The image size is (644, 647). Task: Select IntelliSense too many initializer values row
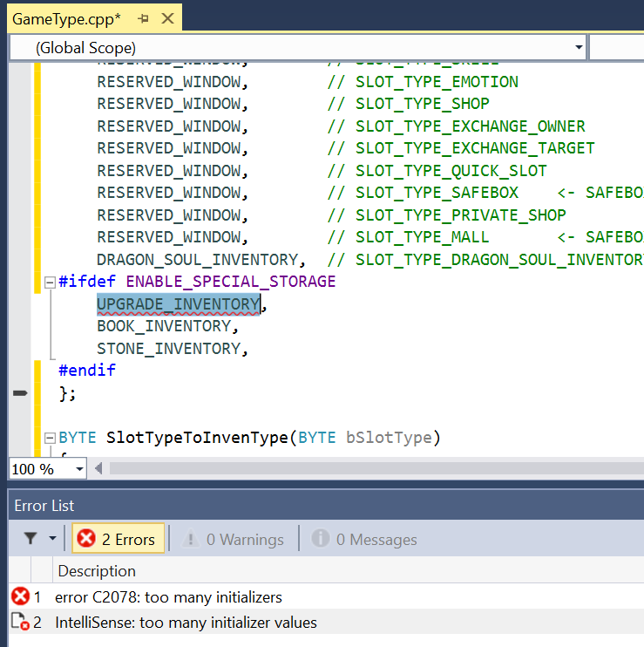click(186, 623)
